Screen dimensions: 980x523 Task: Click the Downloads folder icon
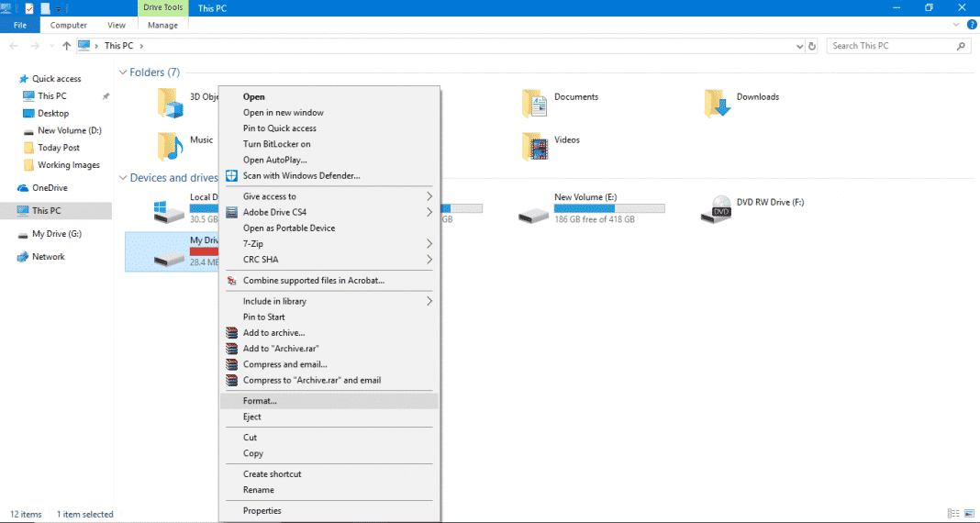718,104
